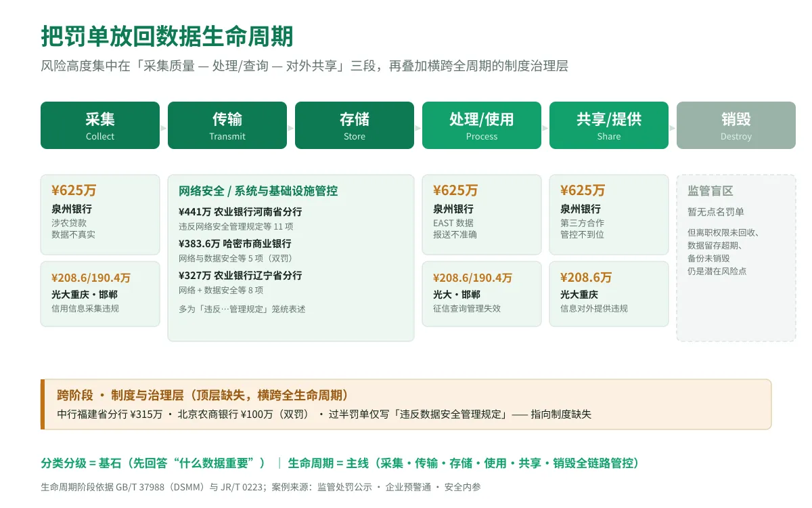Click footnote 案例来源：监管处罚公示
Viewport: 812px width, 508px height.
[376, 487]
